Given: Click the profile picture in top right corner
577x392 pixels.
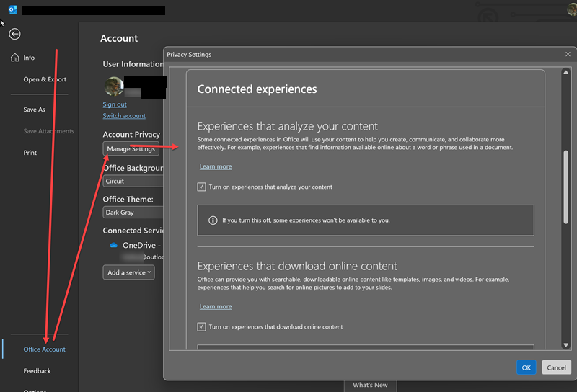Looking at the screenshot, I should (x=572, y=9).
